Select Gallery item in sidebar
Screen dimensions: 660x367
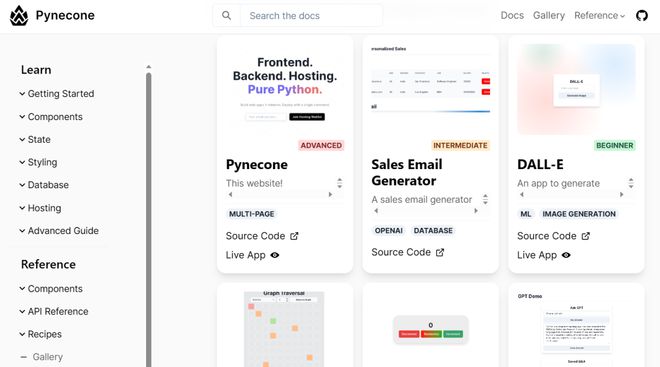click(x=48, y=357)
